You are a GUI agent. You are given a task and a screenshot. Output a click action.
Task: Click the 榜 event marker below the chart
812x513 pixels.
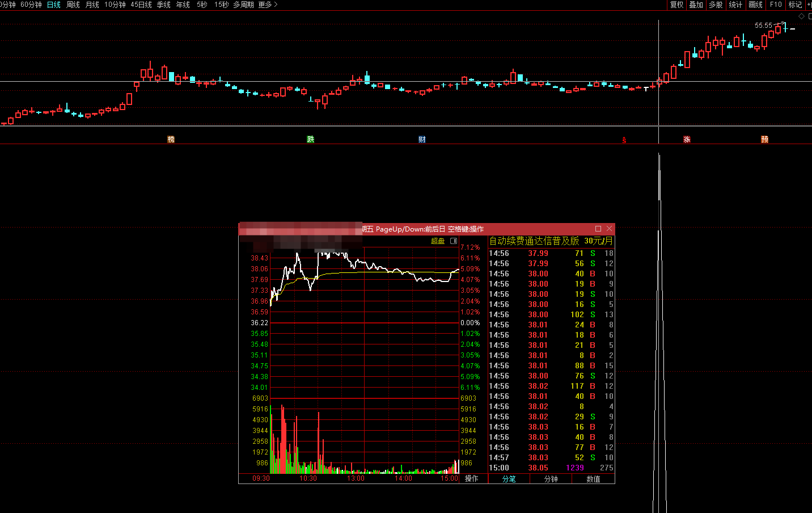[171, 140]
